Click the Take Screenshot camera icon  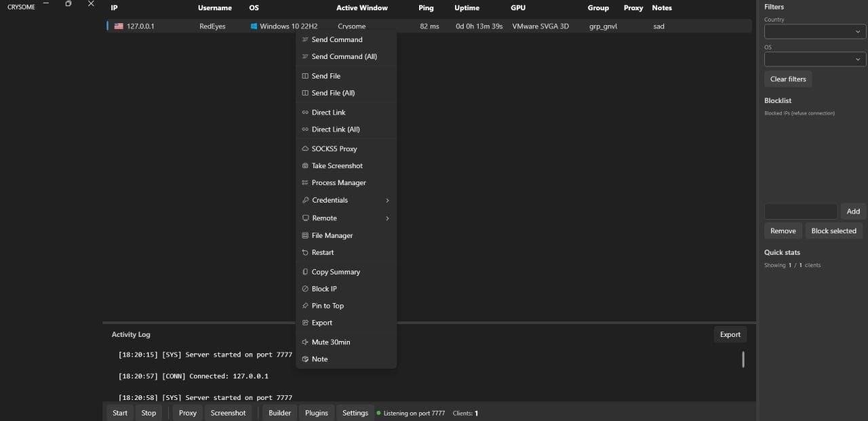tap(305, 166)
